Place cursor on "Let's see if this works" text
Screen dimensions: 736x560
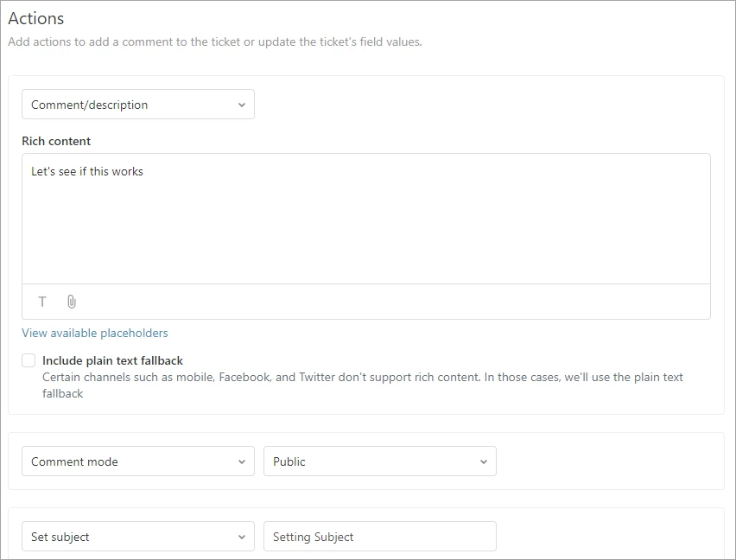point(87,171)
